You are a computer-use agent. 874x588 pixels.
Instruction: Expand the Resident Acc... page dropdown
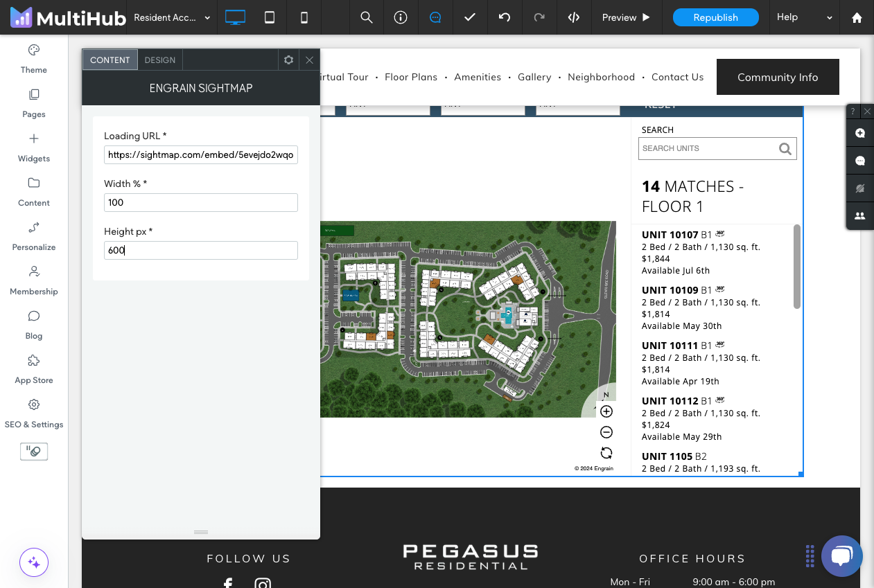pyautogui.click(x=172, y=17)
